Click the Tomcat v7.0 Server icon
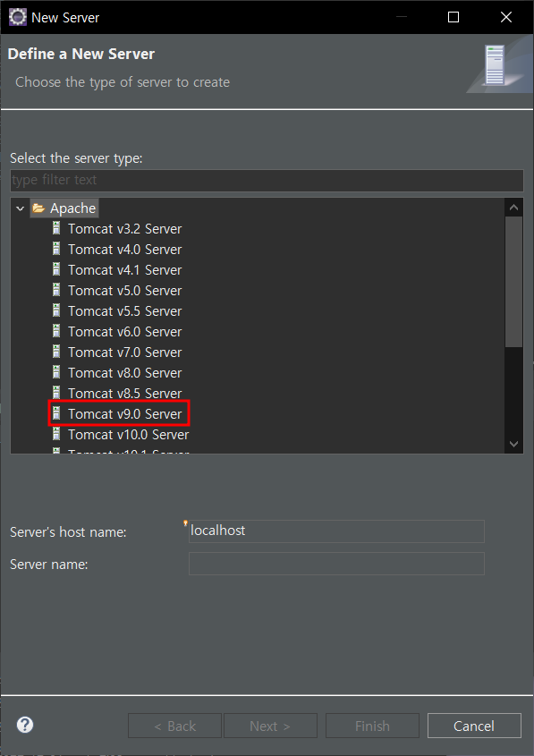 [x=56, y=352]
